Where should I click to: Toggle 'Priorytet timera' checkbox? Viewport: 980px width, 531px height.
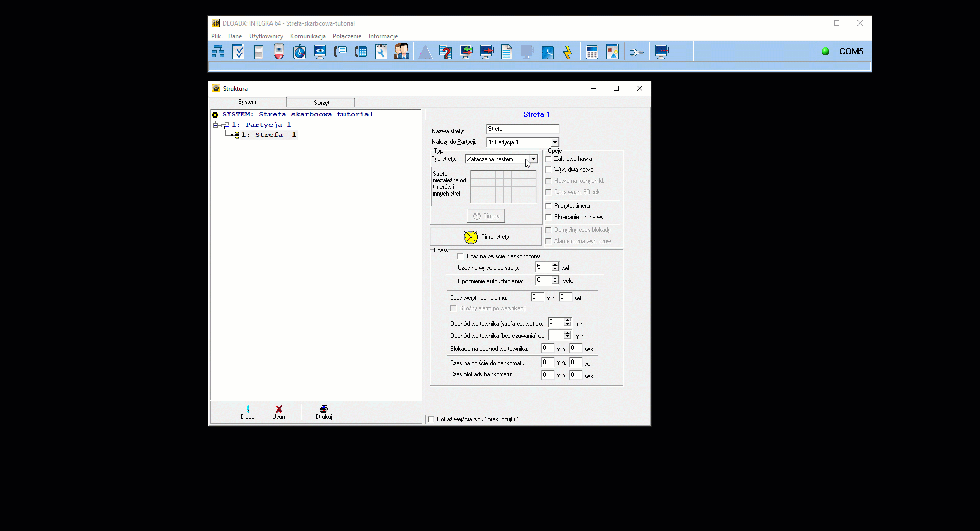pyautogui.click(x=549, y=206)
